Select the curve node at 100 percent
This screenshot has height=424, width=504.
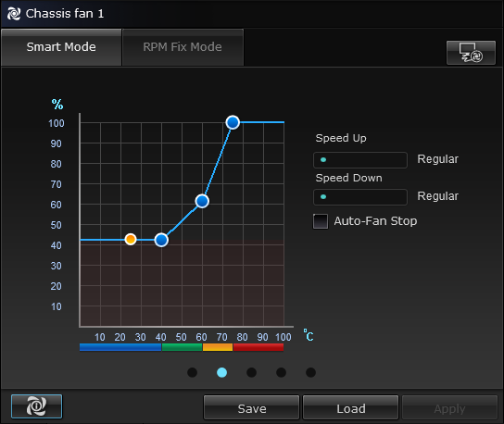233,122
